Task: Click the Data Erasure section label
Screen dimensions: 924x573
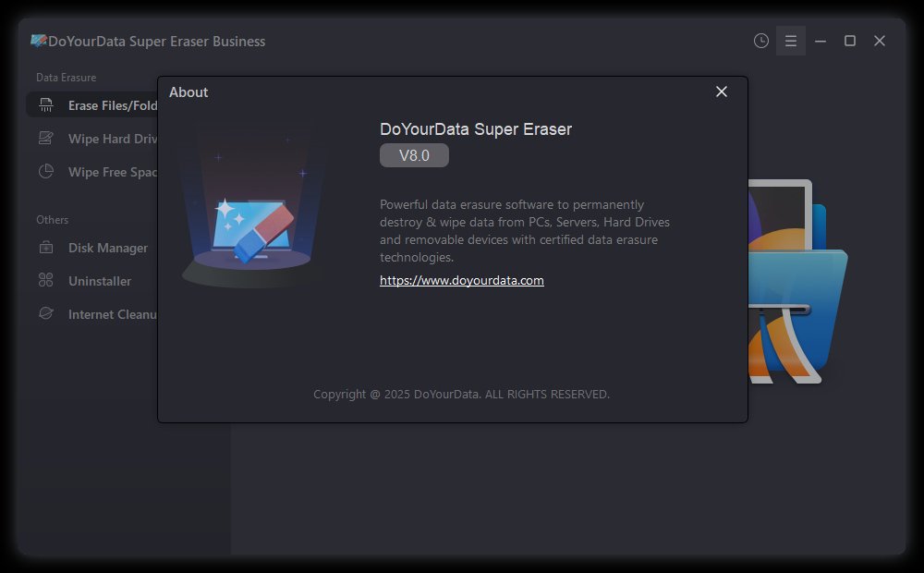Action: click(x=66, y=78)
